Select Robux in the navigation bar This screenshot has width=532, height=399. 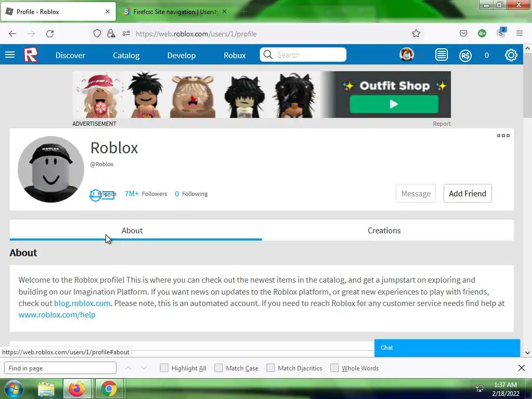coord(235,55)
